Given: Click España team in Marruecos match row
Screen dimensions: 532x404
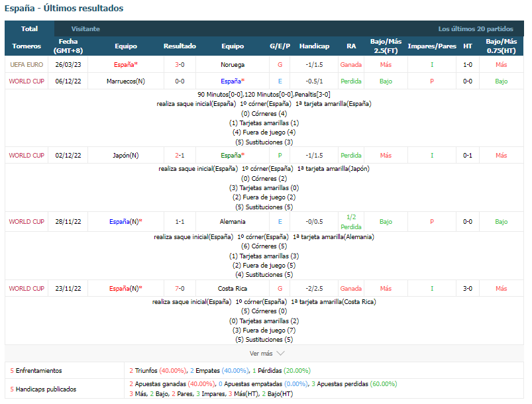Looking at the screenshot, I should pos(233,81).
